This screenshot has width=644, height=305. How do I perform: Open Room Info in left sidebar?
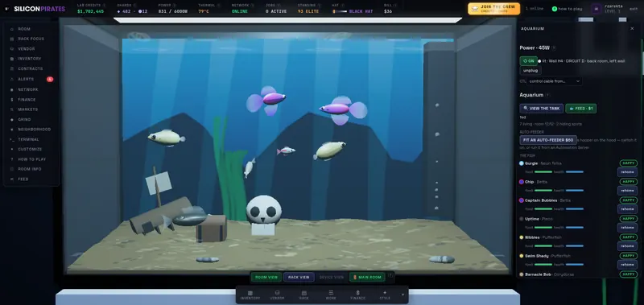tap(31, 169)
